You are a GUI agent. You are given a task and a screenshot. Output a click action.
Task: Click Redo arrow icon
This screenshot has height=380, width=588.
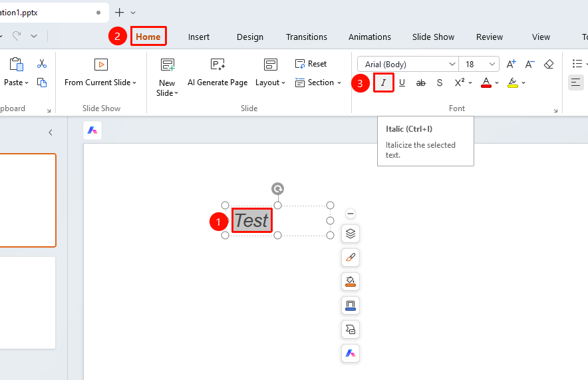click(x=17, y=36)
